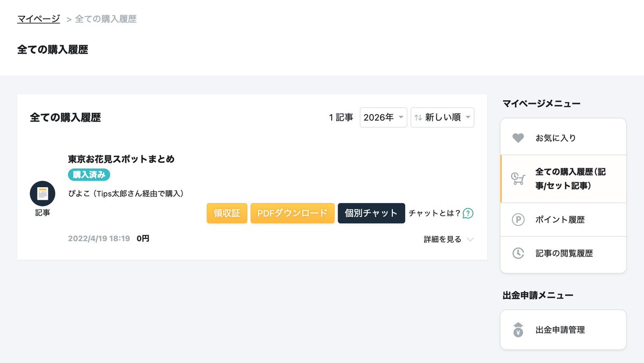Screen dimensions: 644x363
Task: Open the article 東京お花見スポットまとめ
Action: (122, 159)
